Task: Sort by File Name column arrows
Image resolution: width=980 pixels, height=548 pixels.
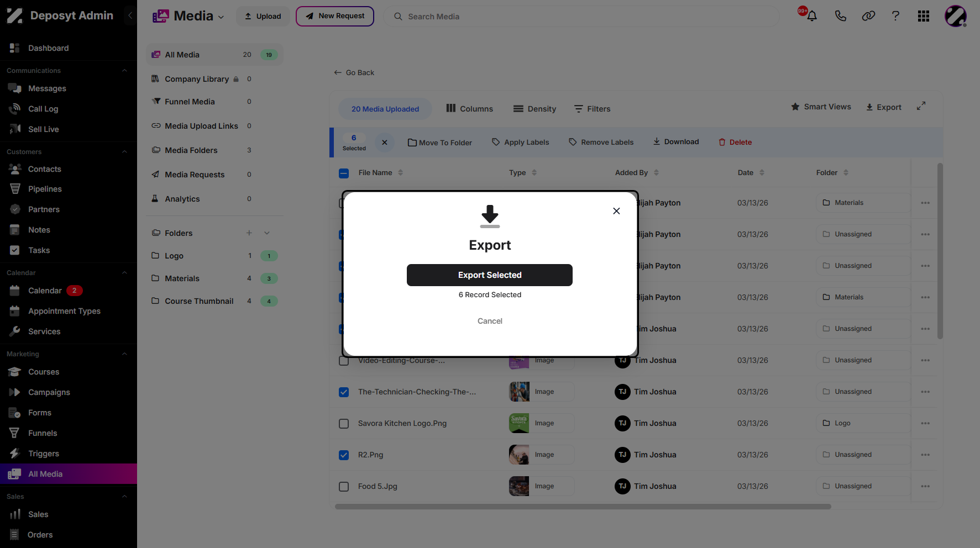Action: [x=401, y=172]
